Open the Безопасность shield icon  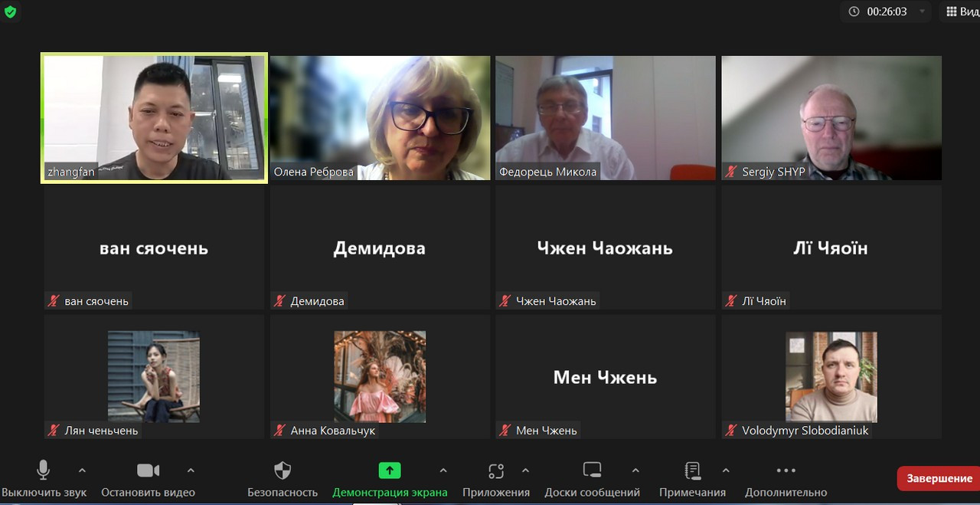(x=283, y=471)
